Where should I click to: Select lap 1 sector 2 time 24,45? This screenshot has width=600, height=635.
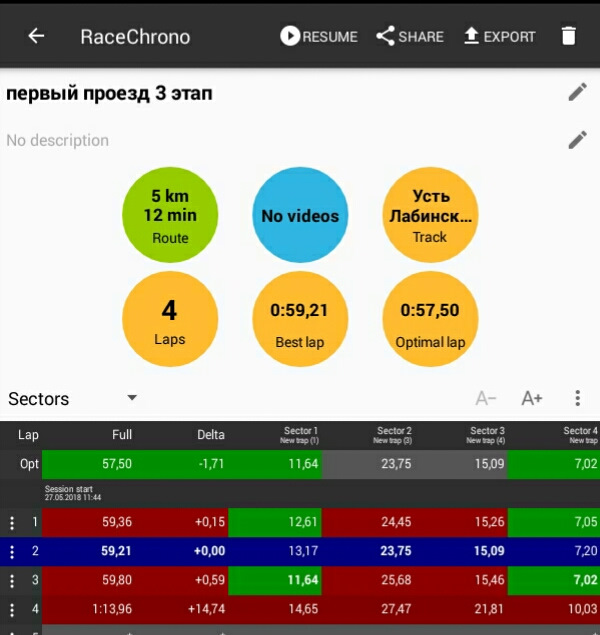(396, 522)
